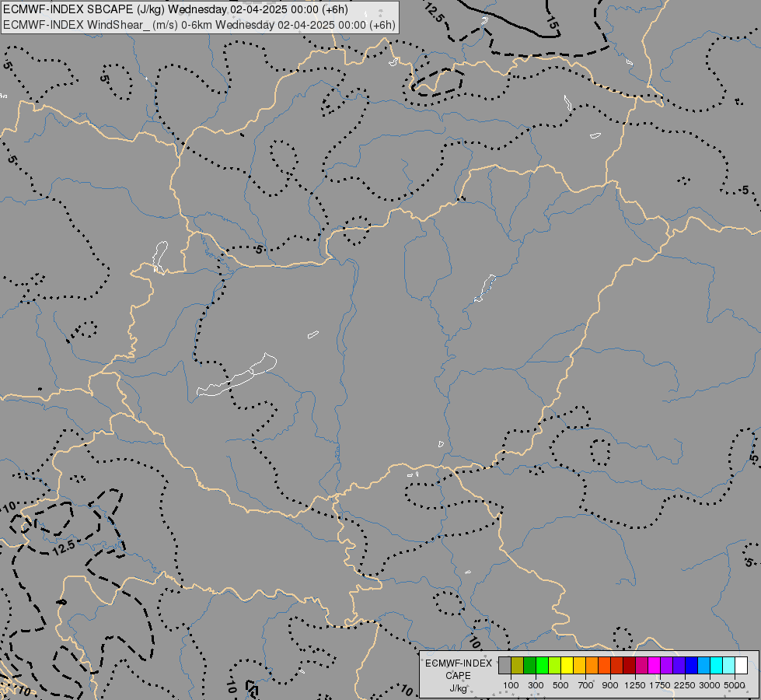
Task: Pick the bright magenta legend swatch
Action: pyautogui.click(x=655, y=666)
